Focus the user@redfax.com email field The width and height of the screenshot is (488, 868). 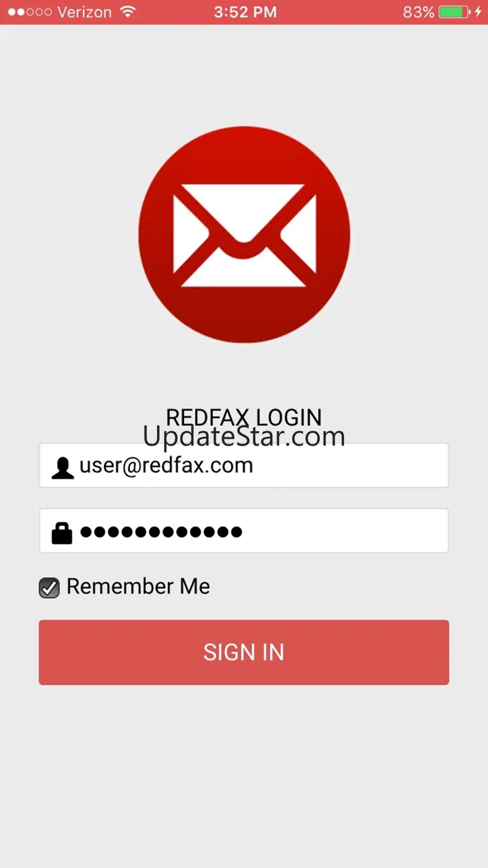coord(244,466)
